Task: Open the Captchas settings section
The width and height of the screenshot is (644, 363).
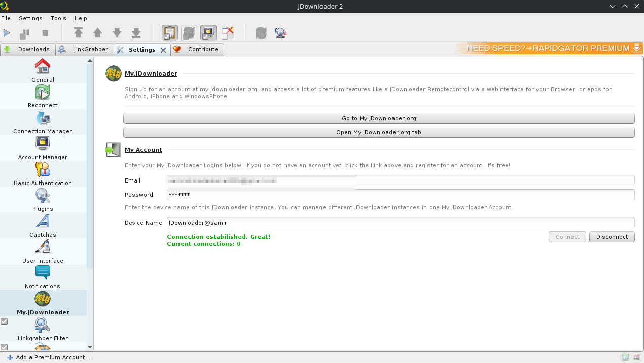Action: pyautogui.click(x=43, y=225)
